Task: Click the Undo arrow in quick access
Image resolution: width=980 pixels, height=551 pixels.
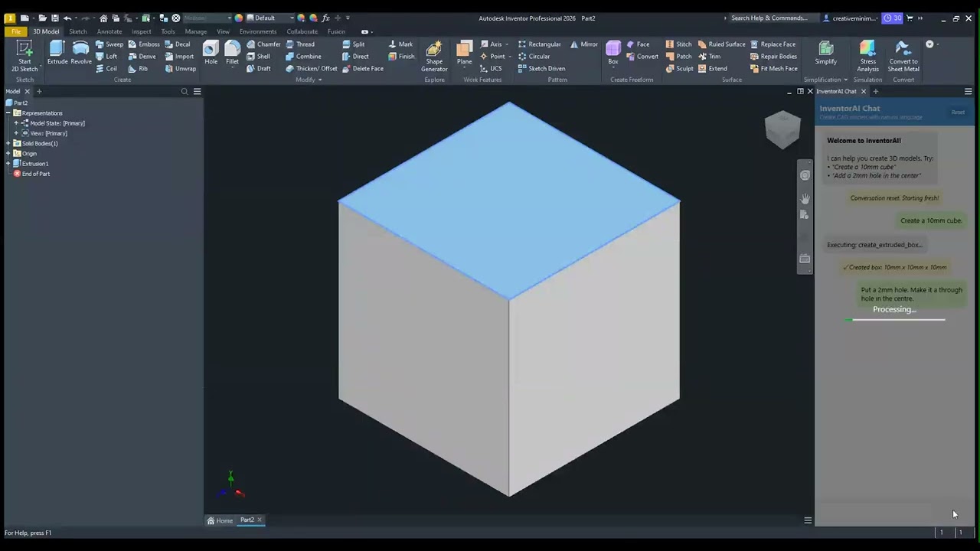Action: coord(67,18)
